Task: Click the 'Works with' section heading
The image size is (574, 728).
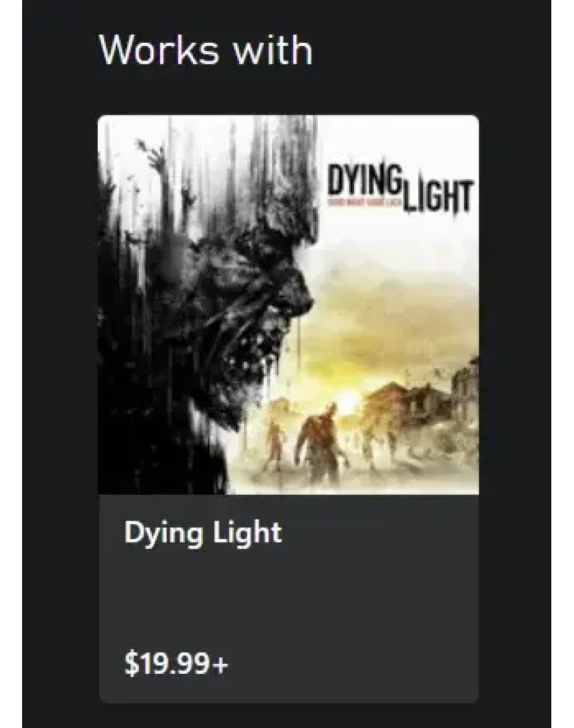Action: [206, 50]
